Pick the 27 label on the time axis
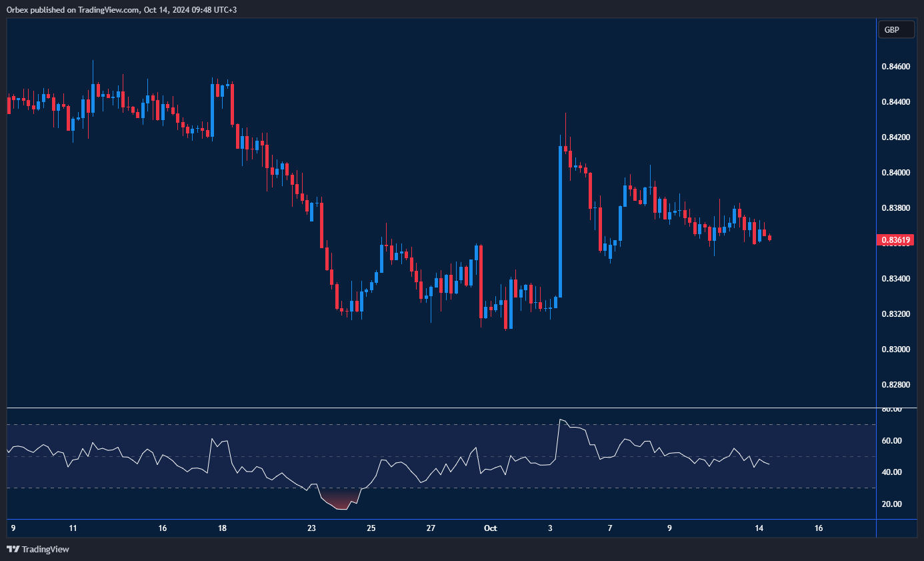Viewport: 924px width, 561px height. click(431, 528)
